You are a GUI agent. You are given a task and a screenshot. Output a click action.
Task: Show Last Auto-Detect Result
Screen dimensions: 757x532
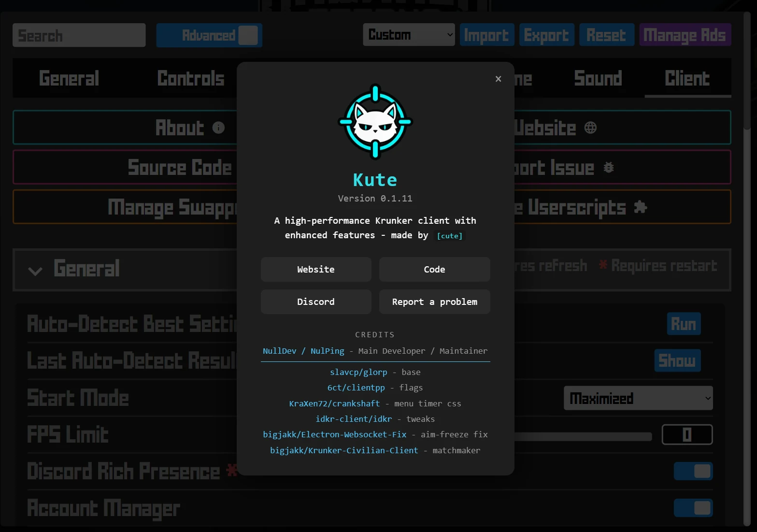(677, 360)
